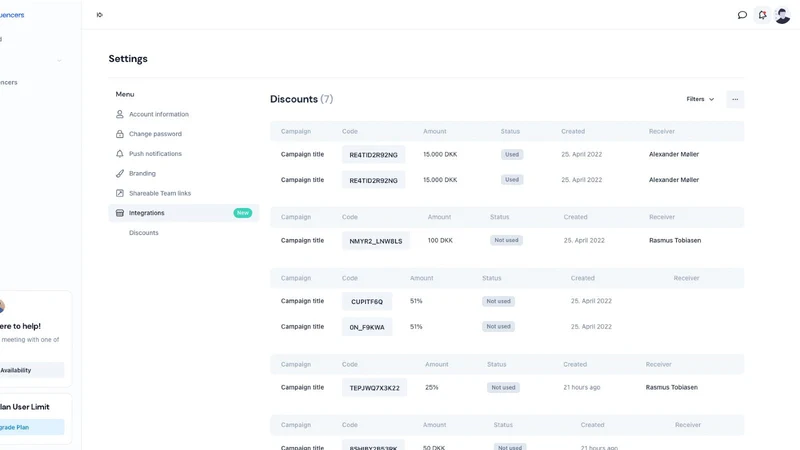The image size is (800, 450).
Task: Click the Discounts (7) heading
Action: coord(302,99)
